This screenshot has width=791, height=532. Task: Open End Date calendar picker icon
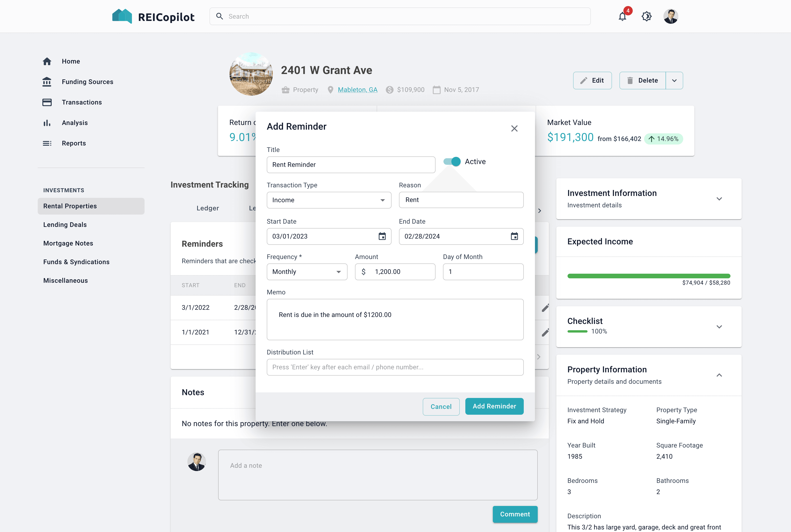click(x=514, y=236)
